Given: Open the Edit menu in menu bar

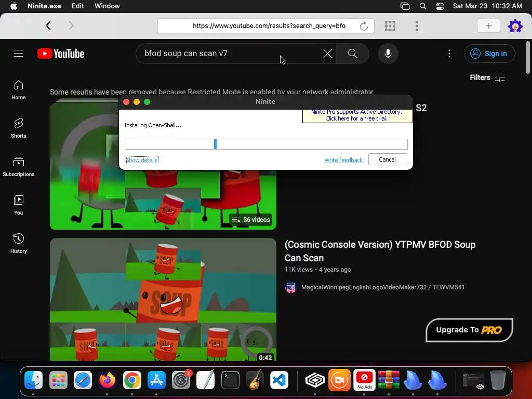Looking at the screenshot, I should click(78, 6).
